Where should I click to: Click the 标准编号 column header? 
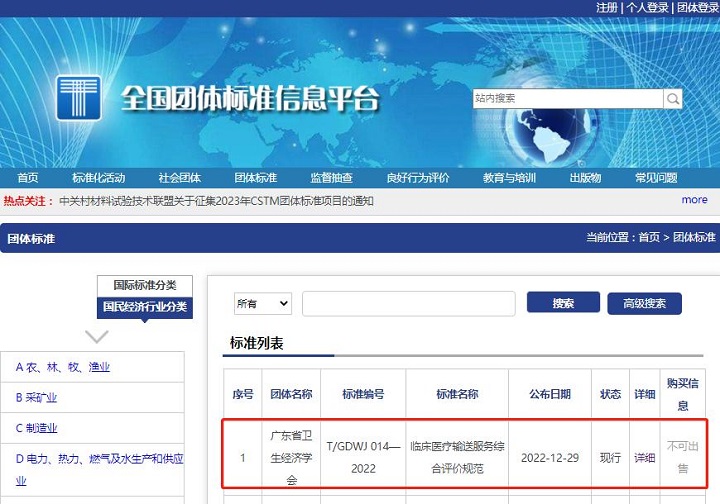pyautogui.click(x=363, y=394)
